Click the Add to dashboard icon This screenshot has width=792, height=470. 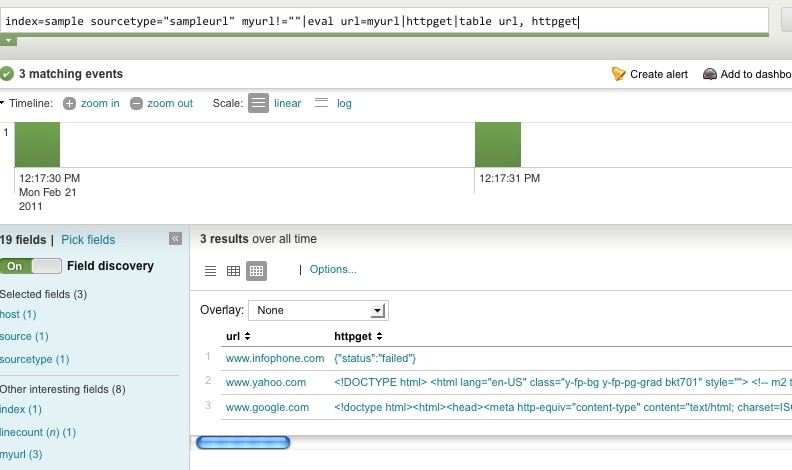(x=709, y=74)
